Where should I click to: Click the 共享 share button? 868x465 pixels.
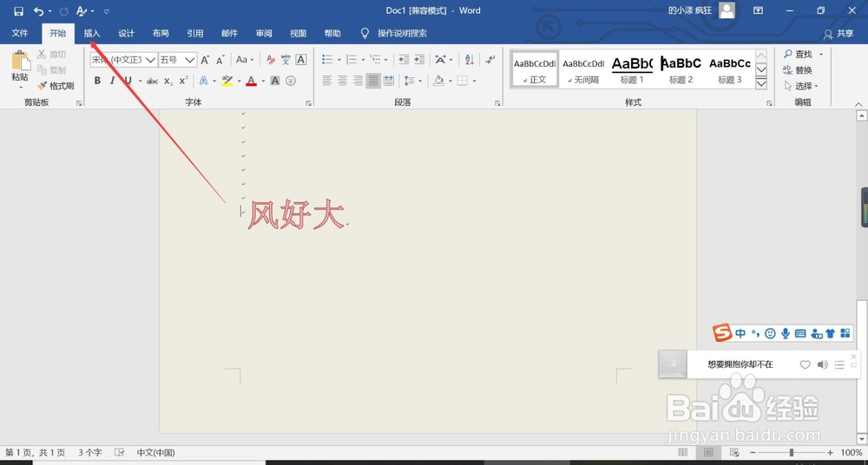tap(838, 34)
